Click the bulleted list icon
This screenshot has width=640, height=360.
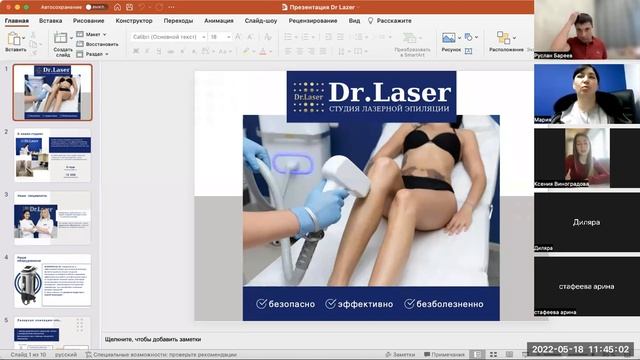click(288, 37)
